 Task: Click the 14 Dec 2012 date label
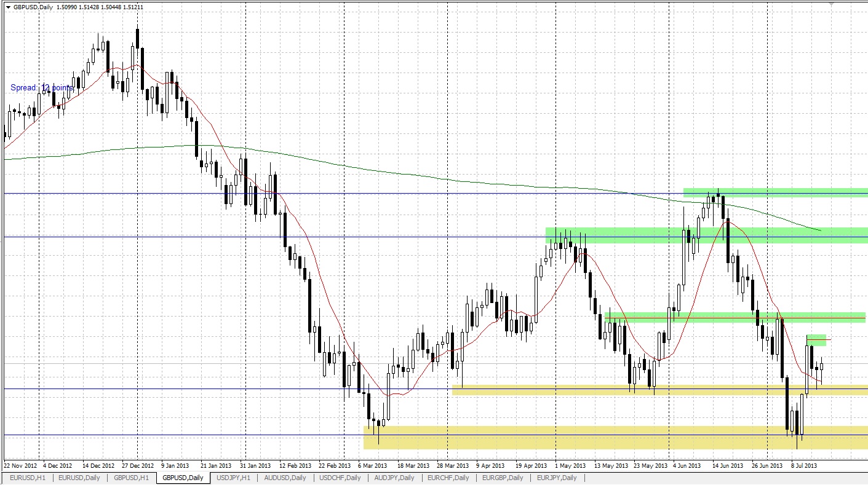pos(98,465)
